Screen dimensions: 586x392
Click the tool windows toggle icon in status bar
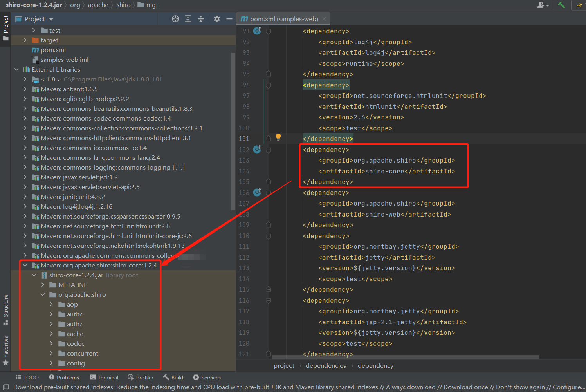pos(6,387)
